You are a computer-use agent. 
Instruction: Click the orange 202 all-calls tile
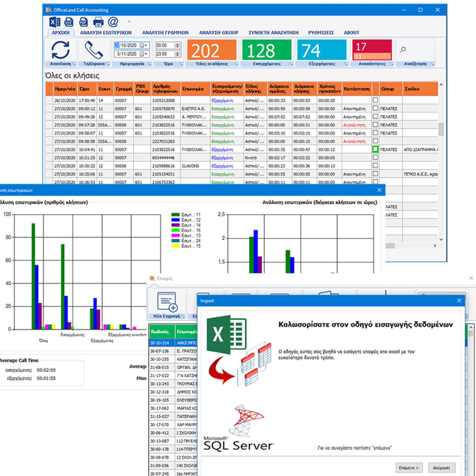tap(211, 50)
